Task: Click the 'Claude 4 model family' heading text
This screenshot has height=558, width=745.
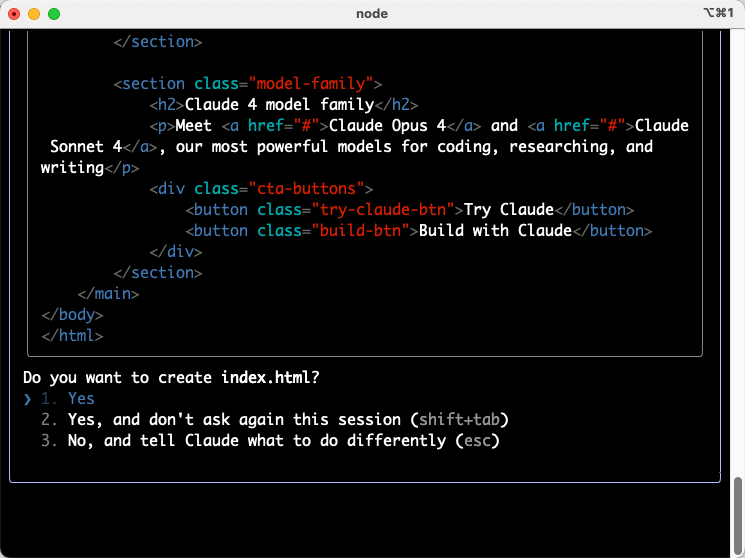Action: [x=279, y=105]
